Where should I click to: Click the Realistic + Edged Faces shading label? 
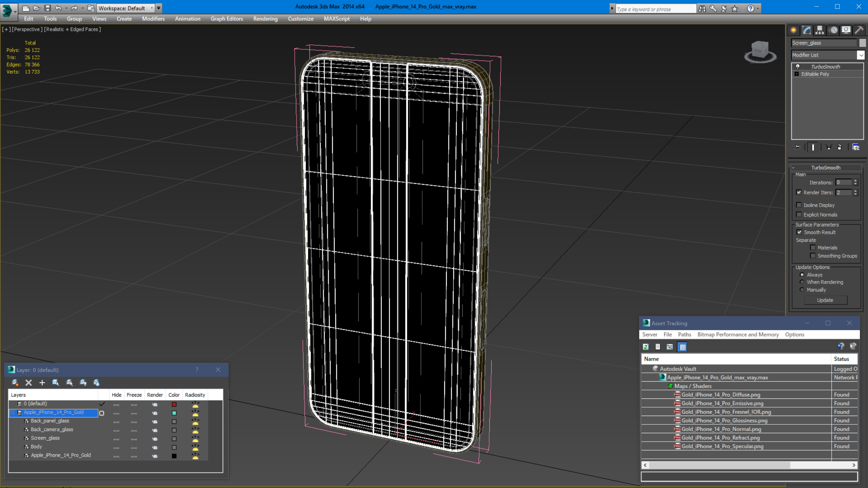(x=72, y=29)
